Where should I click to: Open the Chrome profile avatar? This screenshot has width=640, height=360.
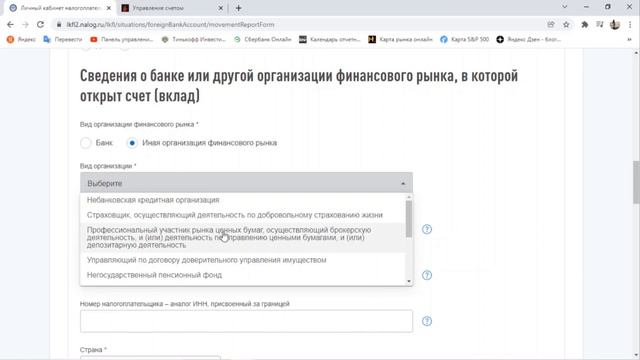615,24
